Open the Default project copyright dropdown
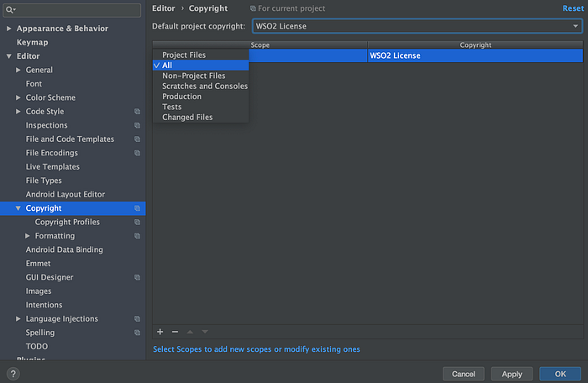Viewport: 588px width, 383px height. [417, 26]
